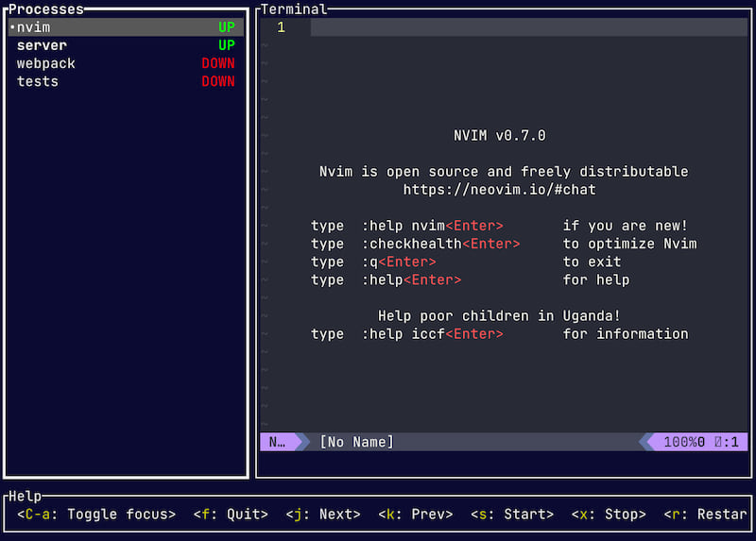Click the Help panel title
This screenshot has width=756, height=541.
point(26,497)
